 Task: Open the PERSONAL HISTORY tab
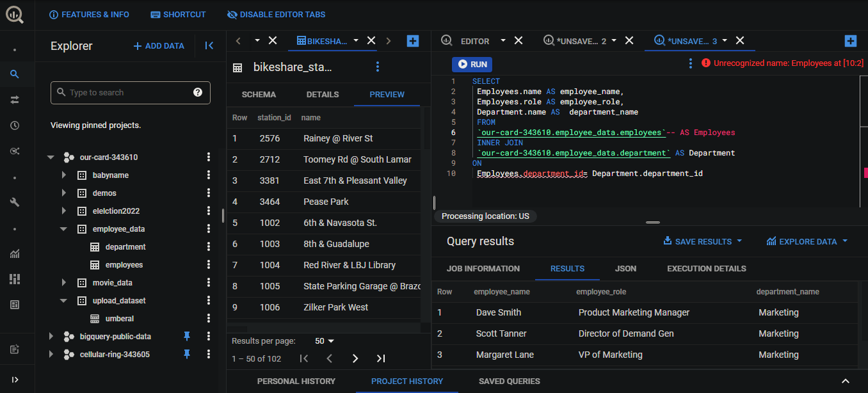point(296,381)
